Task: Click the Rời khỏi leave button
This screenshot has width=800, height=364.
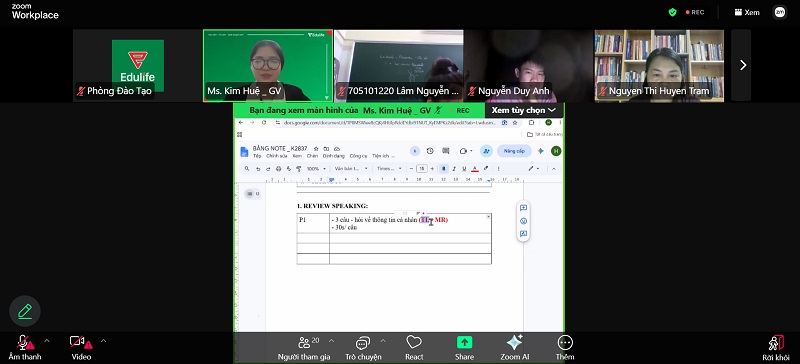Action: point(776,348)
